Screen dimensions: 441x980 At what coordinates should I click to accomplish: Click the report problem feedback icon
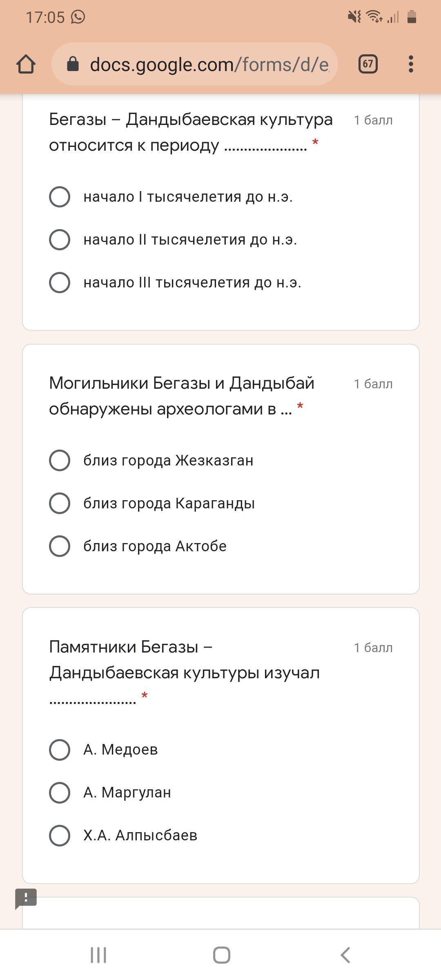click(26, 898)
